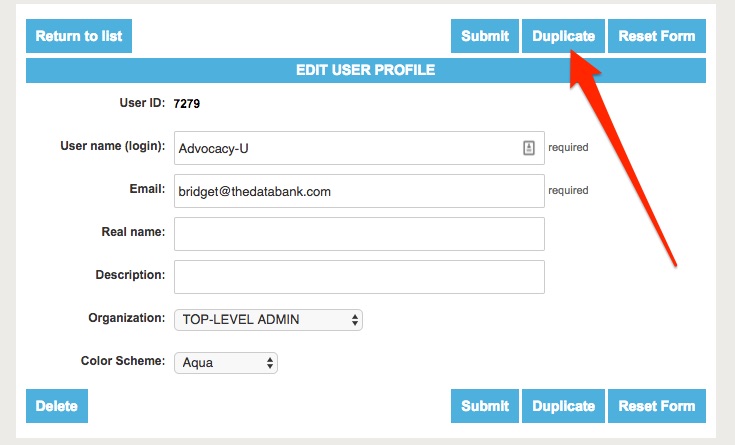The width and height of the screenshot is (735, 445).
Task: Expand the Color Scheme dropdown set to Aqua
Action: 226,363
